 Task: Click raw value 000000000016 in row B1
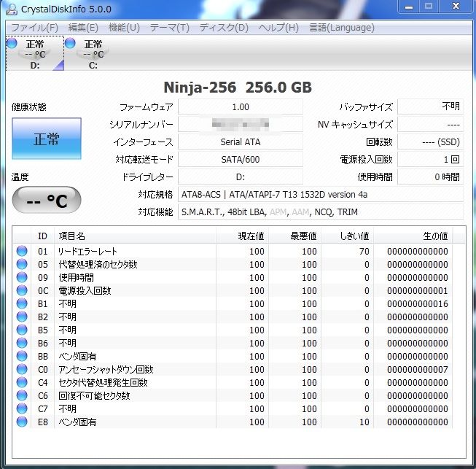(418, 303)
